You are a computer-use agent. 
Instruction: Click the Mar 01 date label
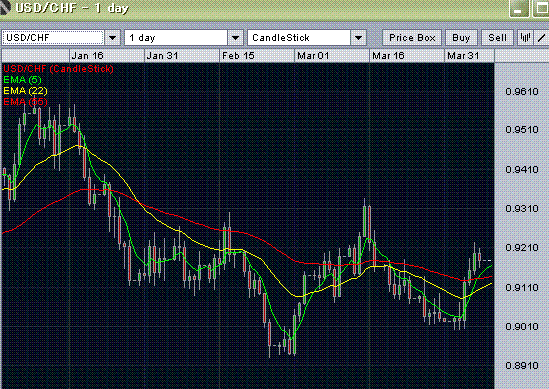point(313,56)
